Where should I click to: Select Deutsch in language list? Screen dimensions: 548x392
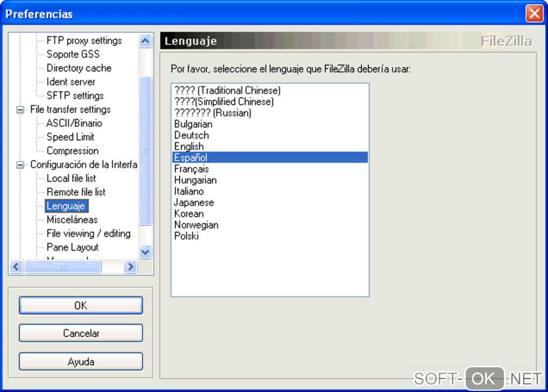point(270,135)
